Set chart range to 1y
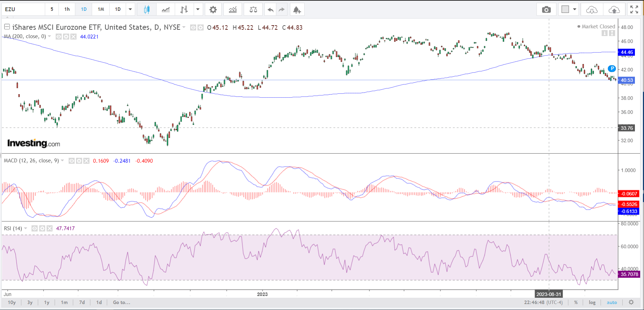Screen dimensions: 644x310 [47, 302]
